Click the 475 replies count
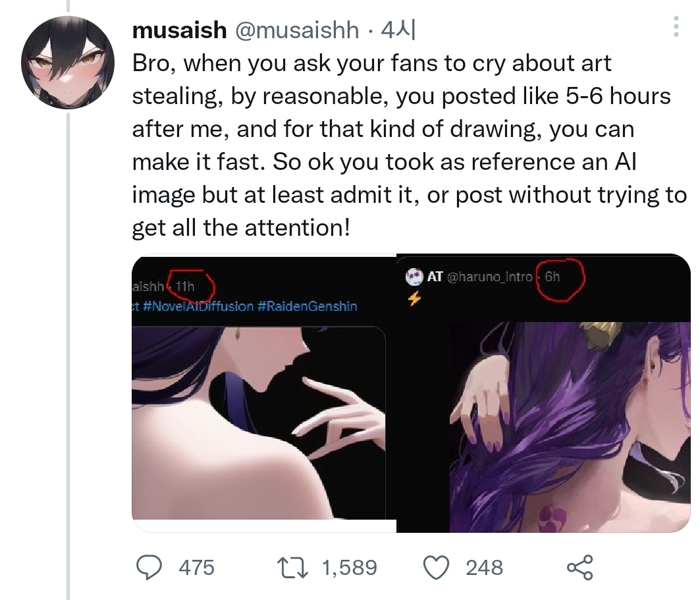 pyautogui.click(x=196, y=567)
